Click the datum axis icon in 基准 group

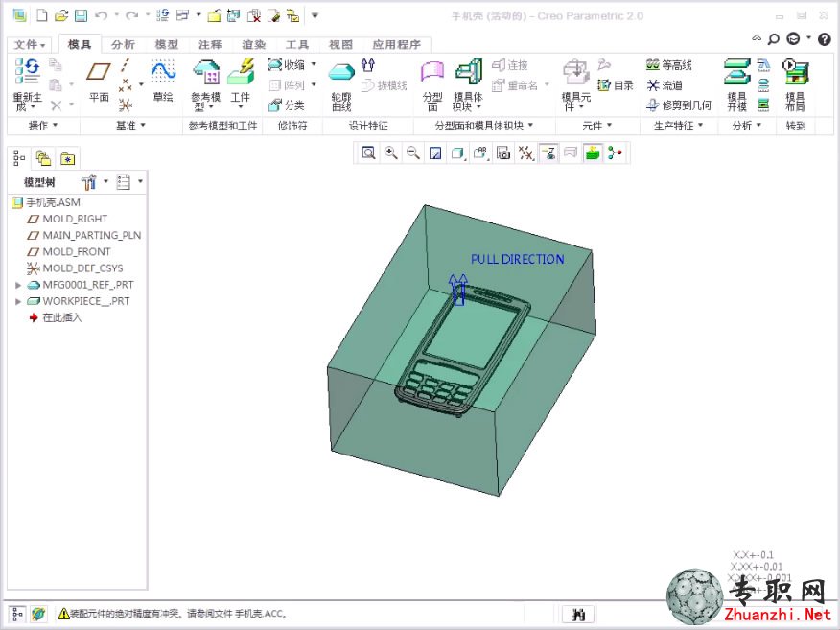[125, 65]
